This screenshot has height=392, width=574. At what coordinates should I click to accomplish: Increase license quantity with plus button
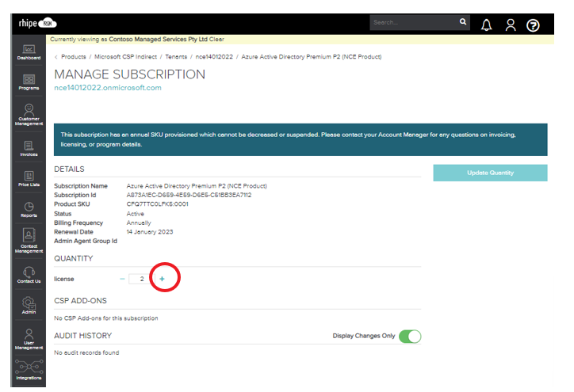pyautogui.click(x=162, y=279)
